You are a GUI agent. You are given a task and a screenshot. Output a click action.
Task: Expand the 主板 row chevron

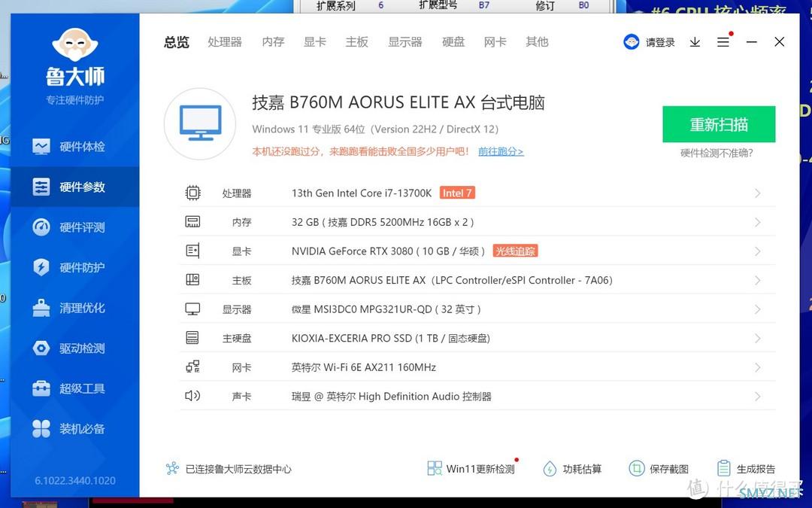click(x=757, y=281)
